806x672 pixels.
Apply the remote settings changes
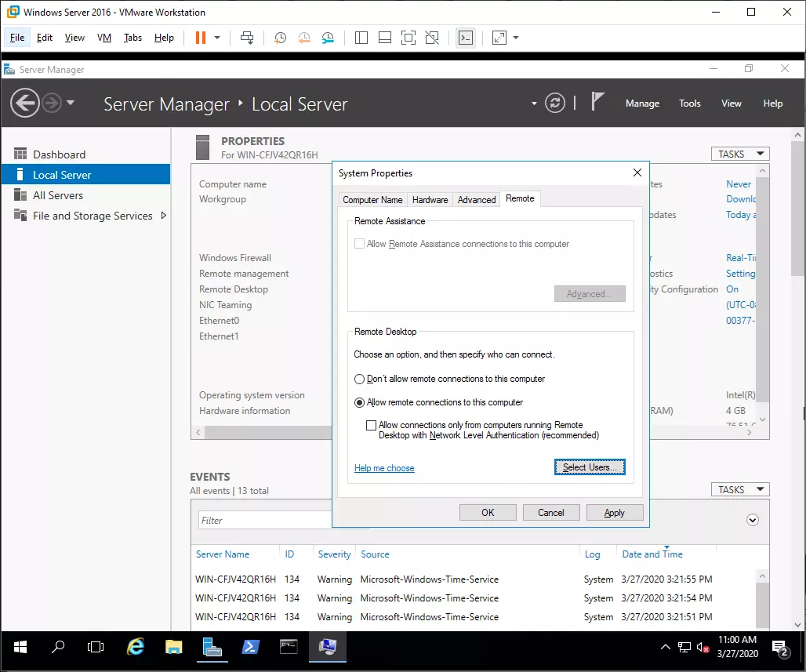pos(614,513)
